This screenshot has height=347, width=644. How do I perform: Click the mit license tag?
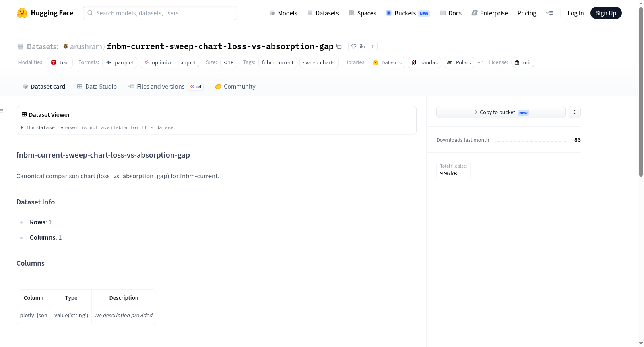tap(523, 62)
